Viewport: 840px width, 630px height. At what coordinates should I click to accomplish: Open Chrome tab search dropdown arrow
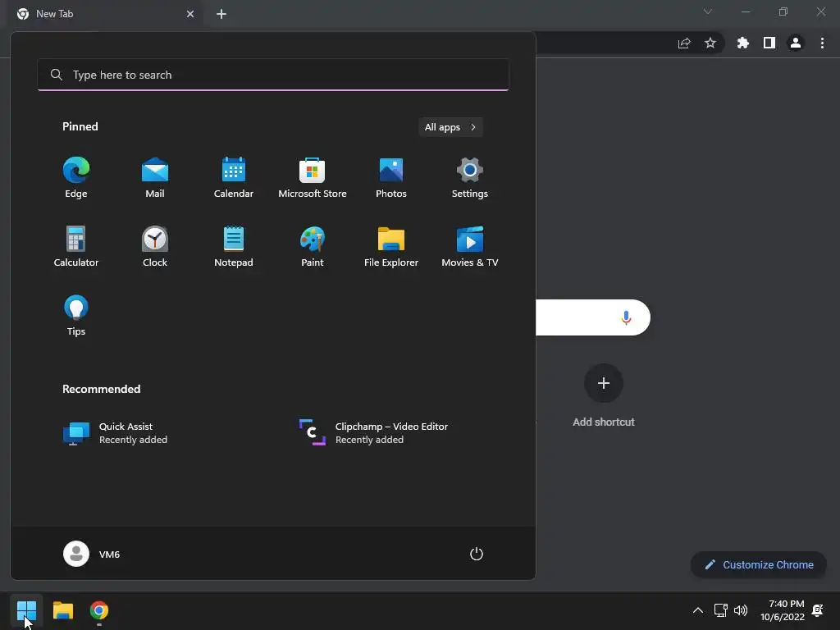(708, 11)
